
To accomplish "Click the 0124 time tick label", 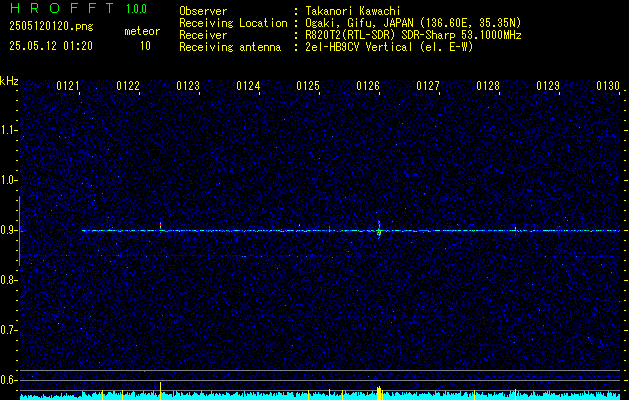I will (248, 86).
